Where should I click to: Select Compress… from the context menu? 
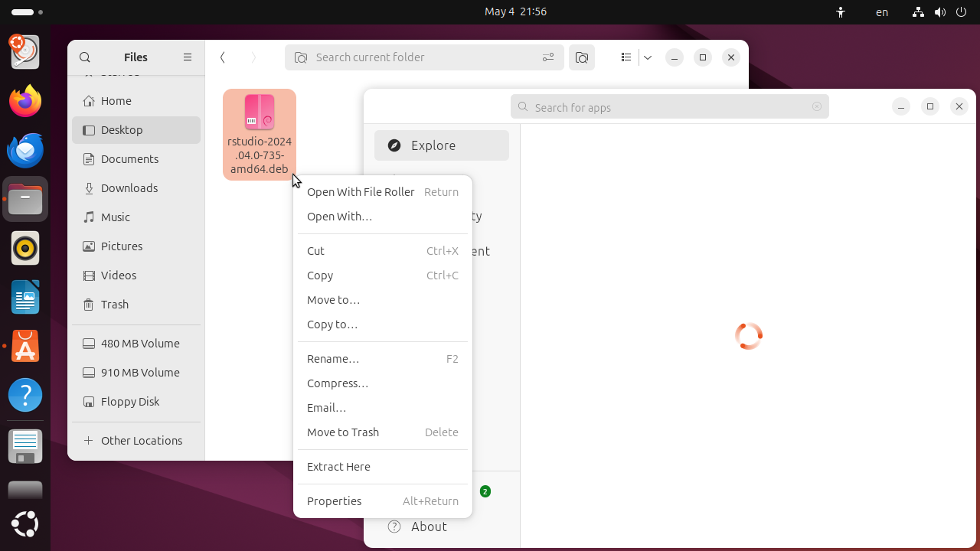(383, 383)
